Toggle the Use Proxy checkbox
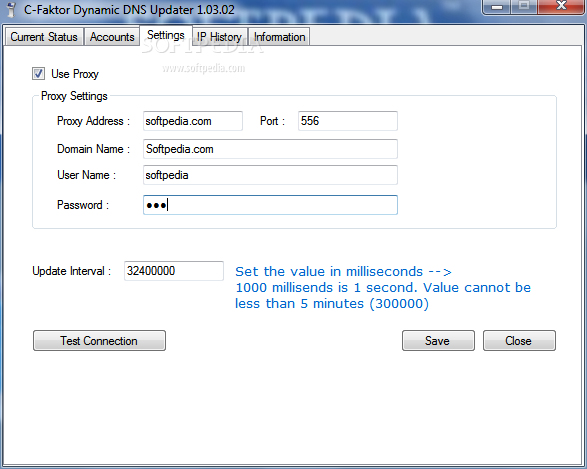The width and height of the screenshot is (587, 469). click(38, 73)
